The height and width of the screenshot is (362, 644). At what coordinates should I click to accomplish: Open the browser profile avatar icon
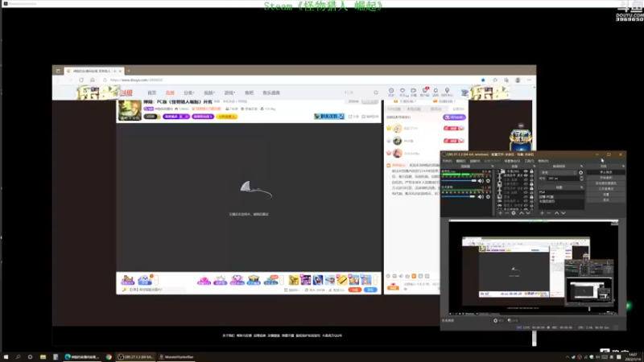pyautogui.click(x=518, y=80)
